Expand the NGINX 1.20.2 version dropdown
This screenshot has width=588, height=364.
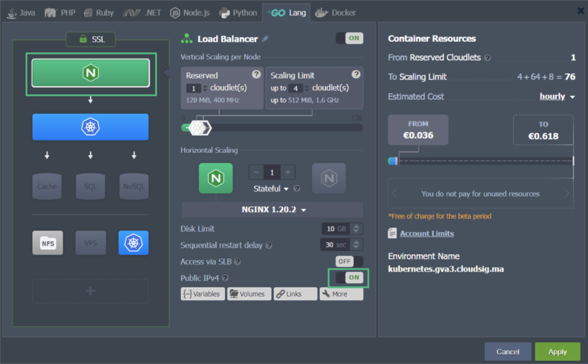click(274, 210)
